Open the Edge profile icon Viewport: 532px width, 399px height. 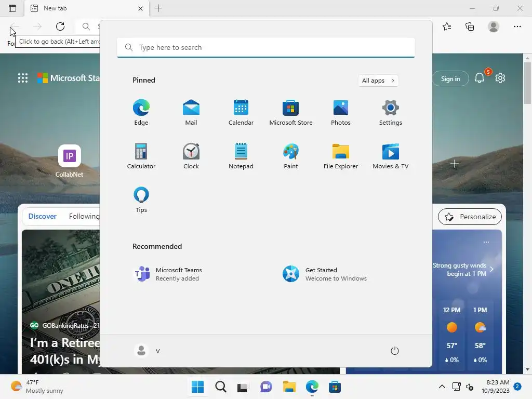pyautogui.click(x=494, y=26)
